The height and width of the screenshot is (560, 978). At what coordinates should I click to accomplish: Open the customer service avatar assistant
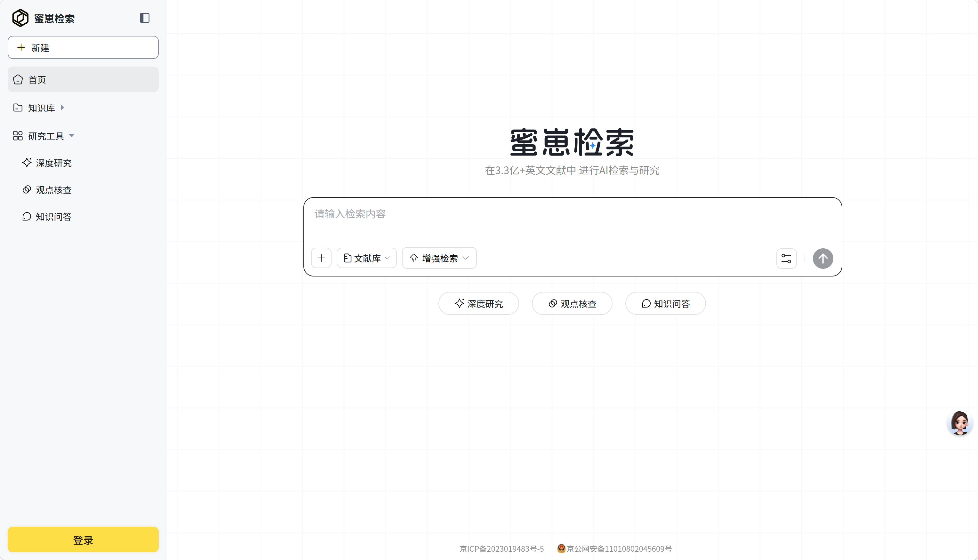960,423
